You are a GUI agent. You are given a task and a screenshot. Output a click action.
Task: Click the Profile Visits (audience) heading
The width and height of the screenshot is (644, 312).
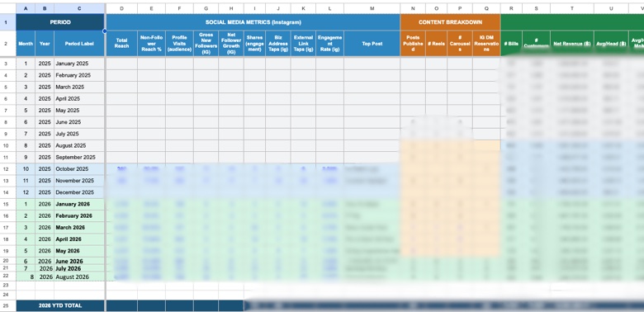point(179,44)
